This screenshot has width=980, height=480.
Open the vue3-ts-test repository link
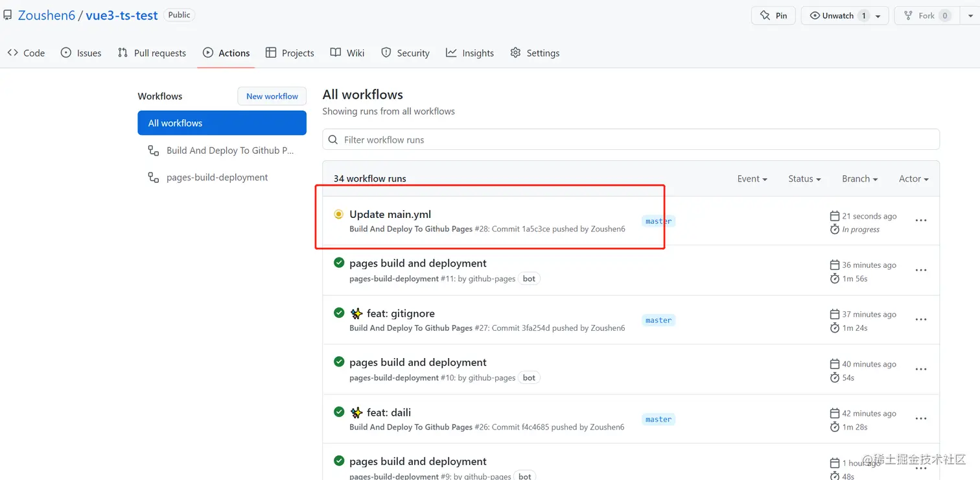click(x=122, y=16)
